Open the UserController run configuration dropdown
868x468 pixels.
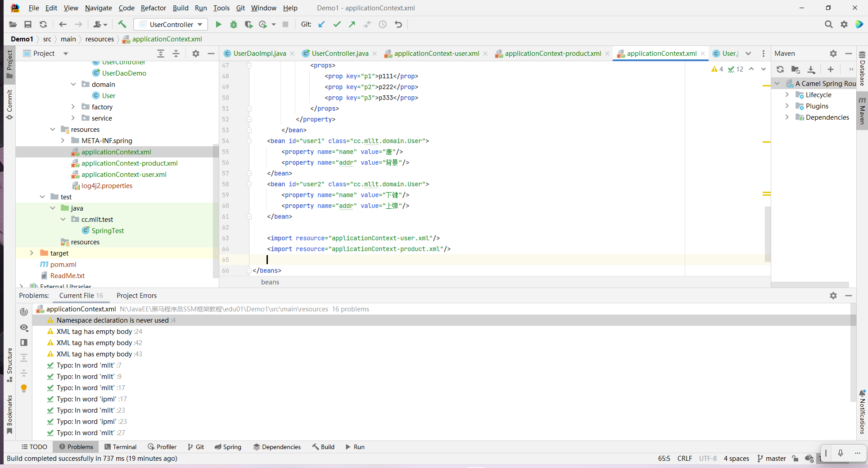tap(172, 24)
